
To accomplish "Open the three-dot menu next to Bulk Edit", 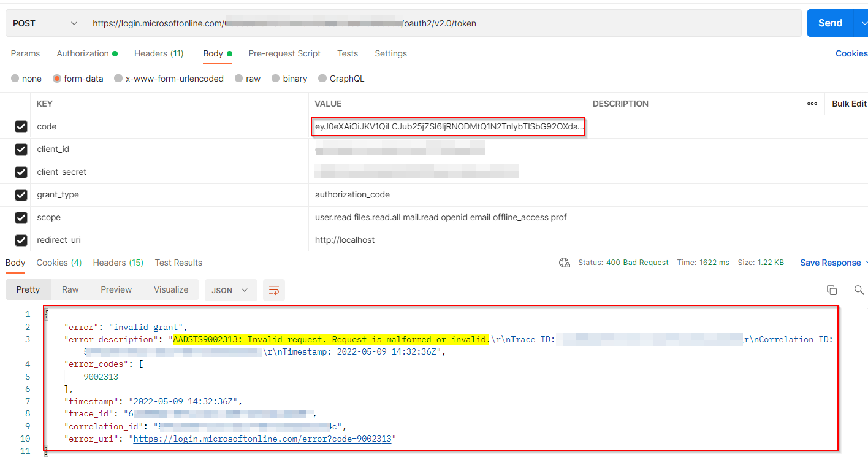I will pos(812,103).
